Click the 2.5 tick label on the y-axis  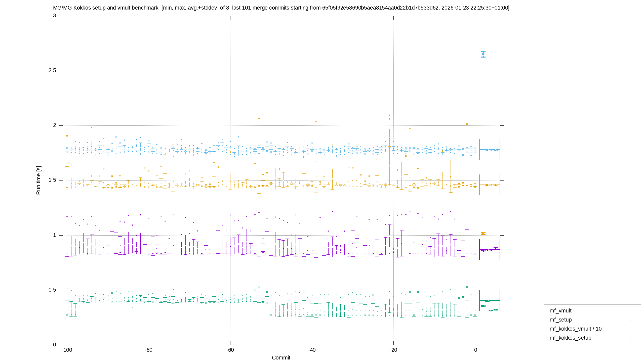point(52,70)
